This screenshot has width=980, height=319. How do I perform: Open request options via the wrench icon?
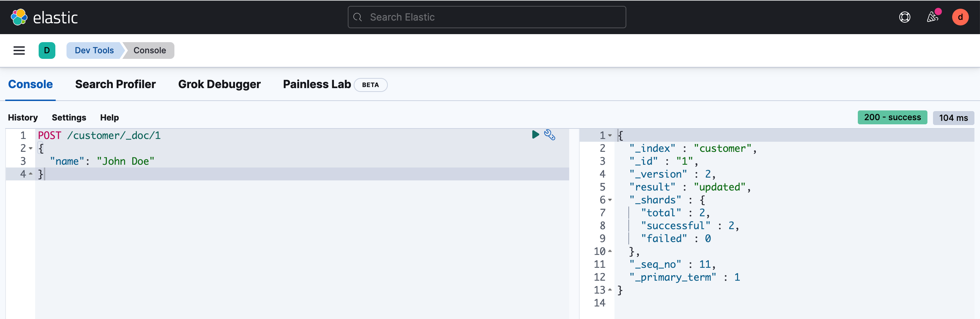pos(550,134)
